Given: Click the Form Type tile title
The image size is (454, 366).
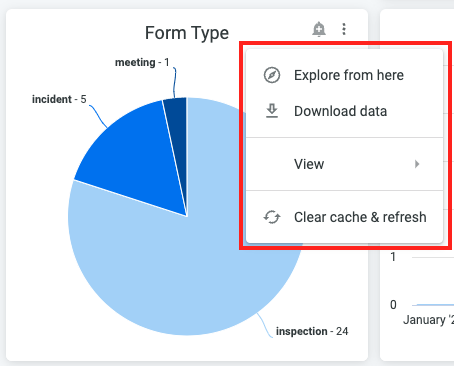Looking at the screenshot, I should coord(187,33).
